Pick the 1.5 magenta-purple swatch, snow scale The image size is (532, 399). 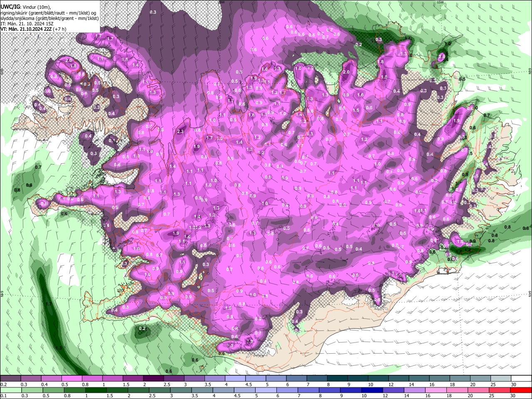click(x=133, y=379)
